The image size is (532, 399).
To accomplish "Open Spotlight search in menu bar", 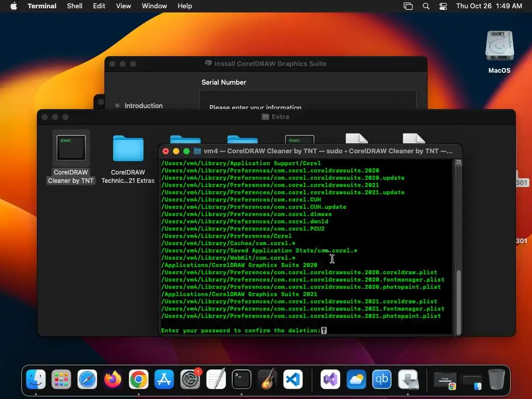I will click(426, 6).
